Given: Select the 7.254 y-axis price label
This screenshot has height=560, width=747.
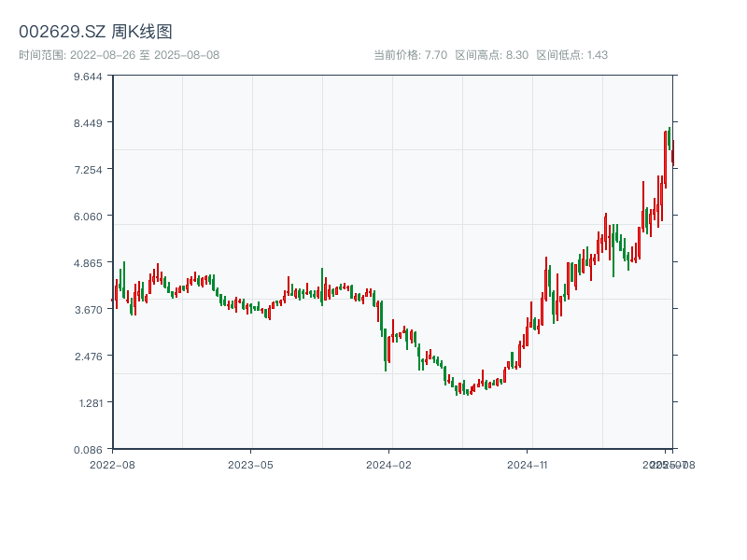Looking at the screenshot, I should click(89, 169).
